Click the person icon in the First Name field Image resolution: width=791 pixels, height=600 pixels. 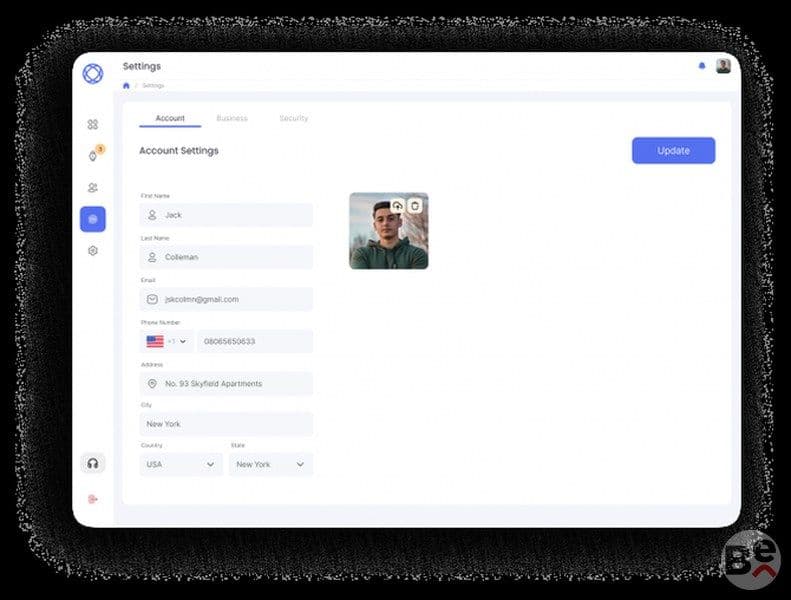152,215
